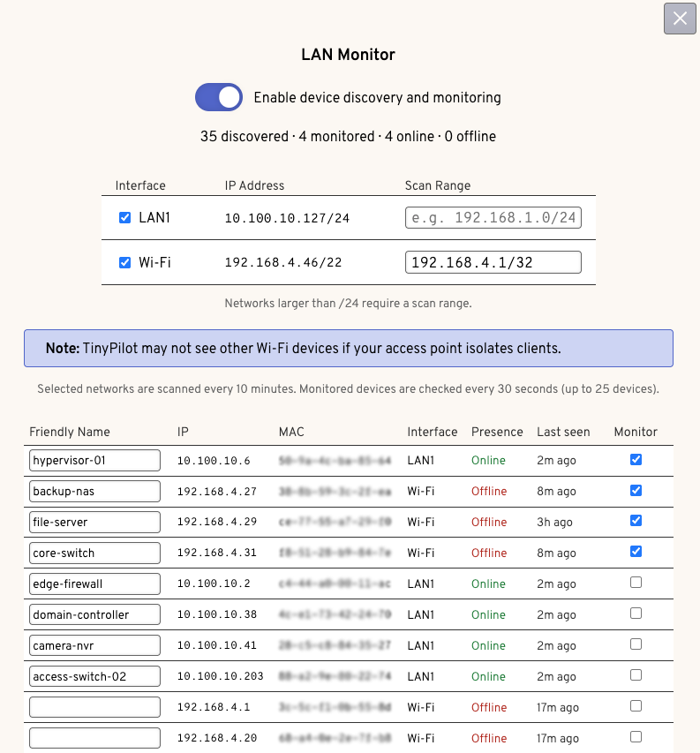Click IP address 10.100.10.6
The width and height of the screenshot is (700, 753).
click(214, 461)
